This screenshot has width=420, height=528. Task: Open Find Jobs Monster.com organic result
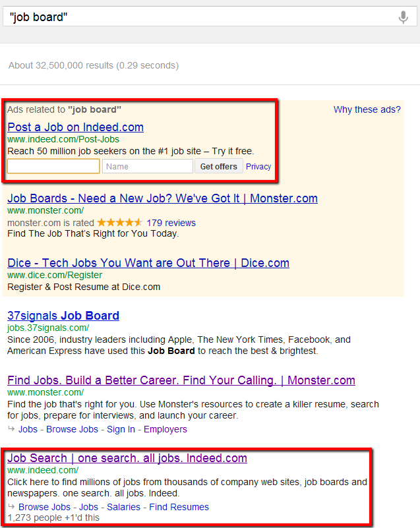coord(181,380)
